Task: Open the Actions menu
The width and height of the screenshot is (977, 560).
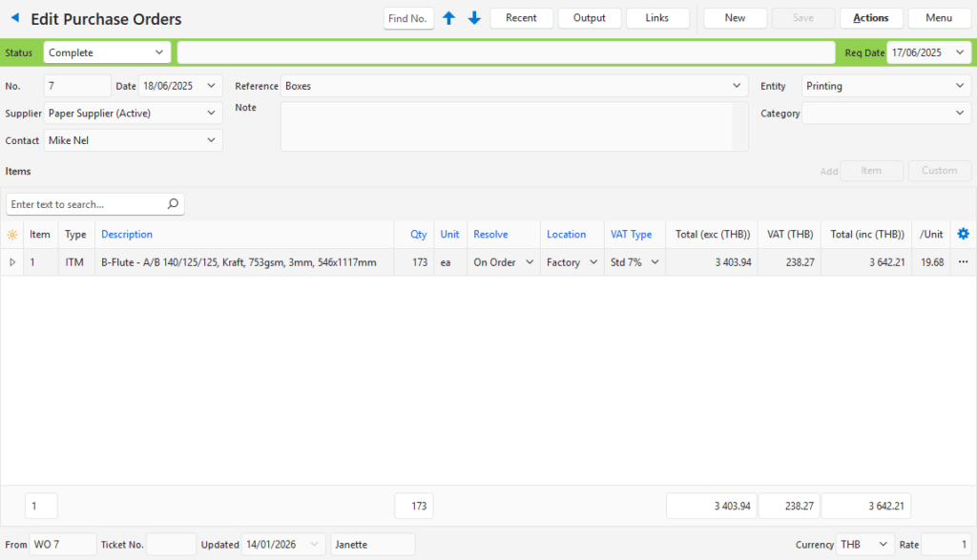Action: coord(870,18)
